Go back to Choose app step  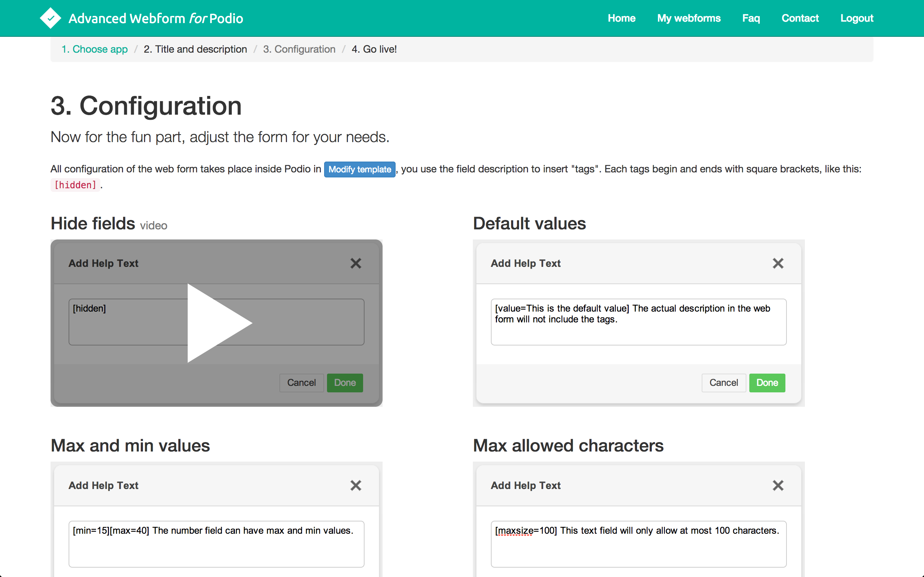[95, 49]
